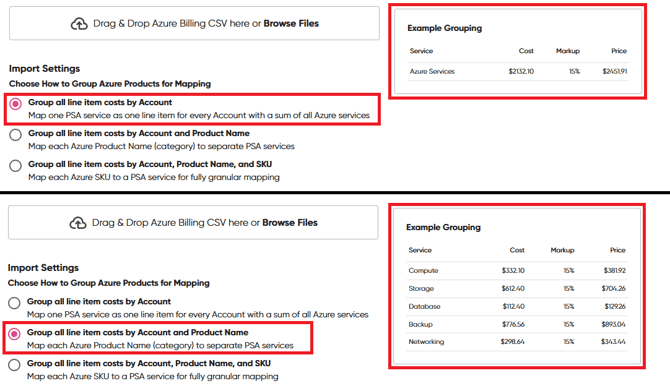Click the '$129.26' Database price

tap(615, 306)
